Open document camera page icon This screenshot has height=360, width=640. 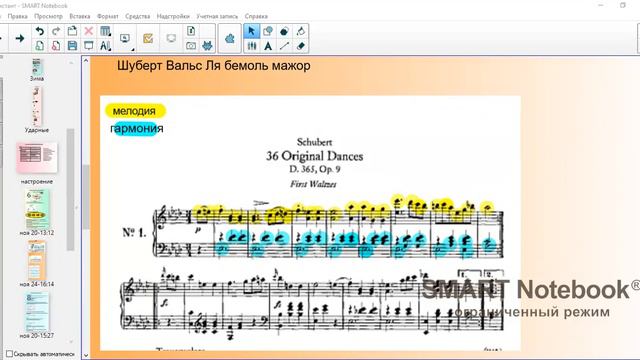(191, 31)
